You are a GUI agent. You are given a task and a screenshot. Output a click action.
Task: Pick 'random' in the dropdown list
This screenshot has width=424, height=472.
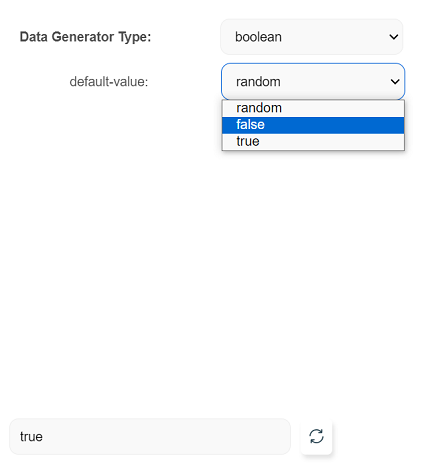[313, 108]
